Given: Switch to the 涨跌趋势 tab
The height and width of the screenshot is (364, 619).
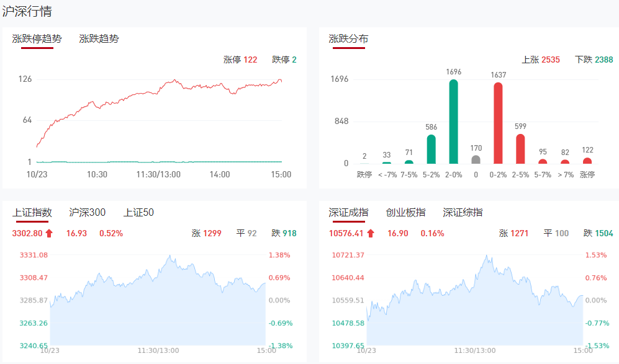Looking at the screenshot, I should tap(99, 38).
